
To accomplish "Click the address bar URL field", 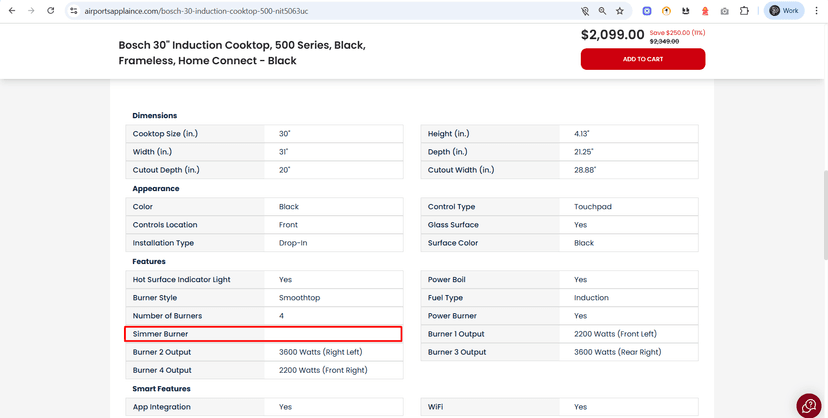I will click(300, 11).
